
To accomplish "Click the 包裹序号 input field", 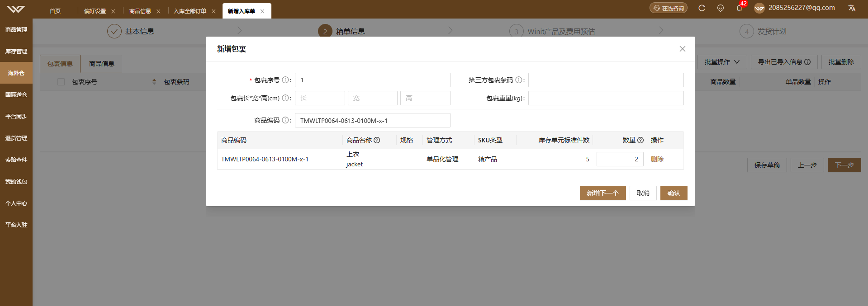I will 373,80.
